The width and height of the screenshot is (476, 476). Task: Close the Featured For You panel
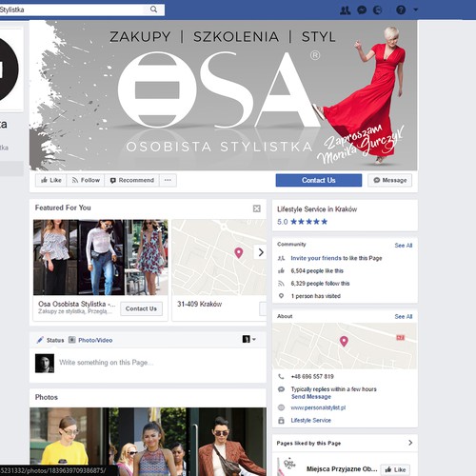257,208
